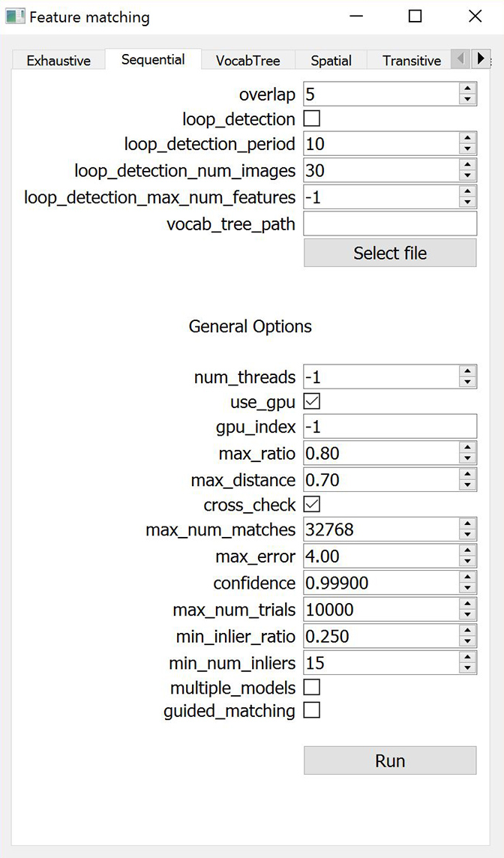Viewport: 504px width, 858px height.
Task: Enable the loop_detection checkbox
Action: point(311,118)
